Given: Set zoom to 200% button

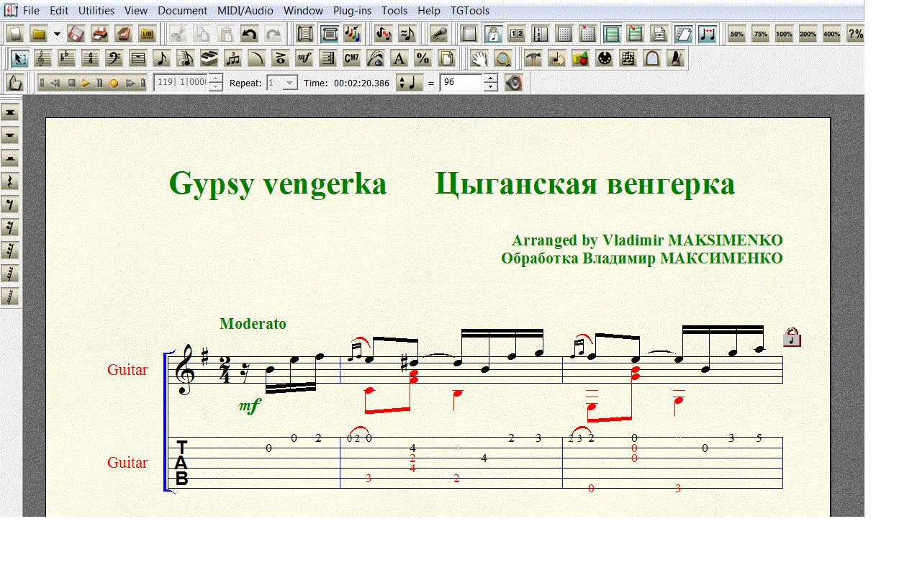Looking at the screenshot, I should pyautogui.click(x=808, y=34).
